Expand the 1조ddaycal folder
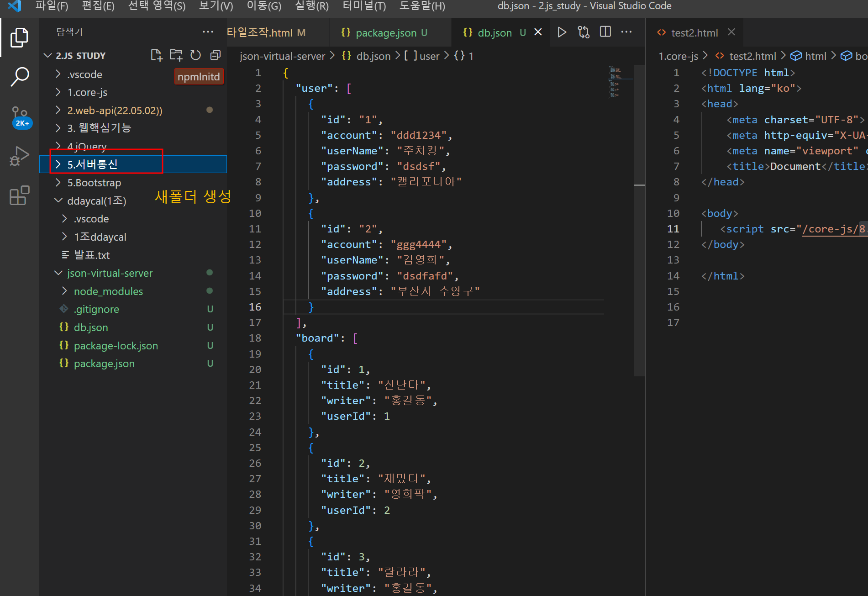The image size is (868, 596). pos(64,237)
